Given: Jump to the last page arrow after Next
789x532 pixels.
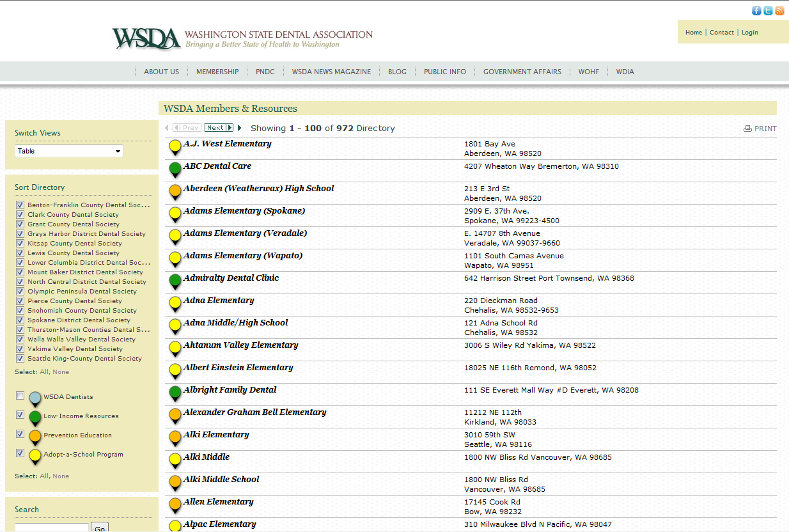Looking at the screenshot, I should pos(240,128).
